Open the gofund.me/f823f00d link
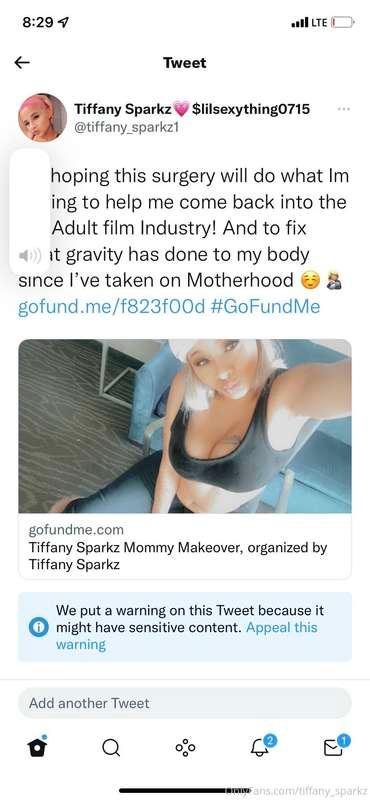 coord(111,307)
